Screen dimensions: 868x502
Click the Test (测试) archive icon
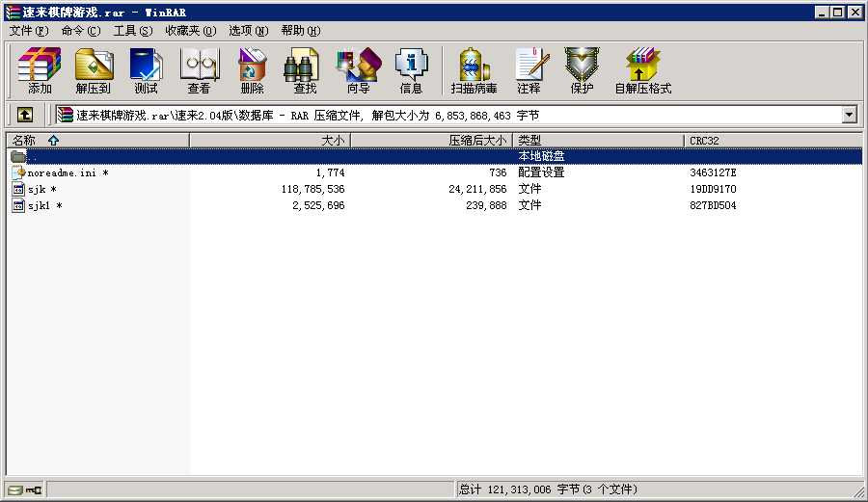pyautogui.click(x=147, y=70)
